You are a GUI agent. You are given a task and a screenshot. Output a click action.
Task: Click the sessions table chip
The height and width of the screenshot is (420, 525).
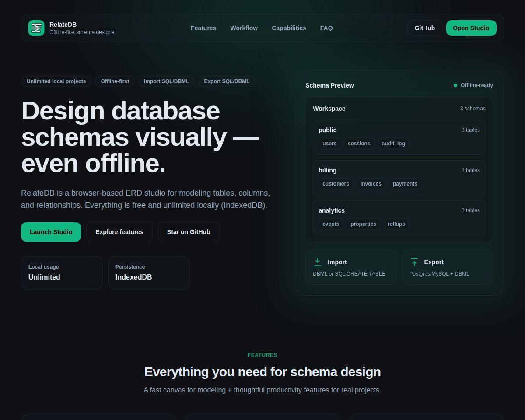(359, 143)
